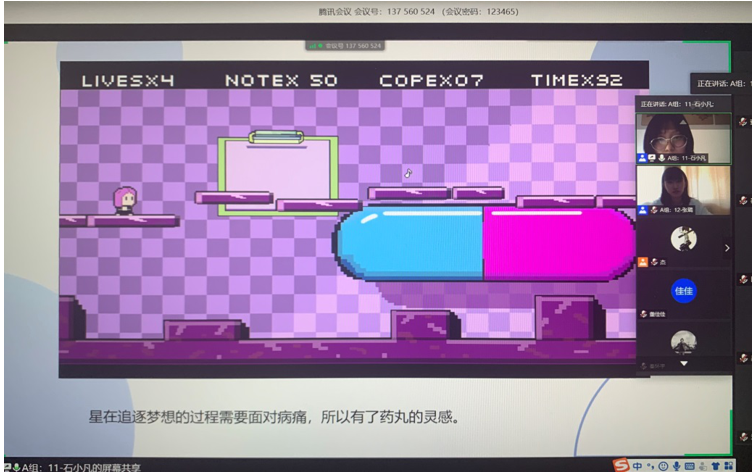The width and height of the screenshot is (756, 474).
Task: Select the second participant video tile
Action: click(x=683, y=188)
